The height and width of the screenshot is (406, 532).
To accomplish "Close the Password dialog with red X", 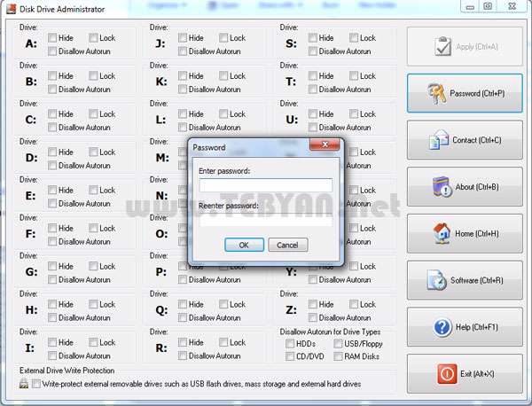I will click(325, 144).
